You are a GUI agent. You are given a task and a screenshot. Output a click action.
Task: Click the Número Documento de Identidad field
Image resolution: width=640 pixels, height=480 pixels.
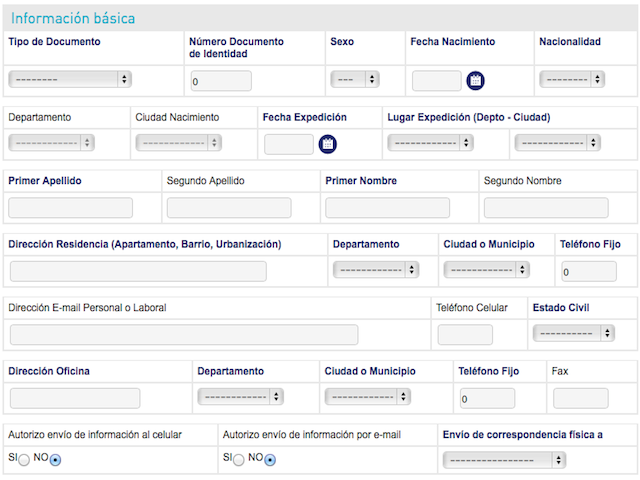(221, 81)
